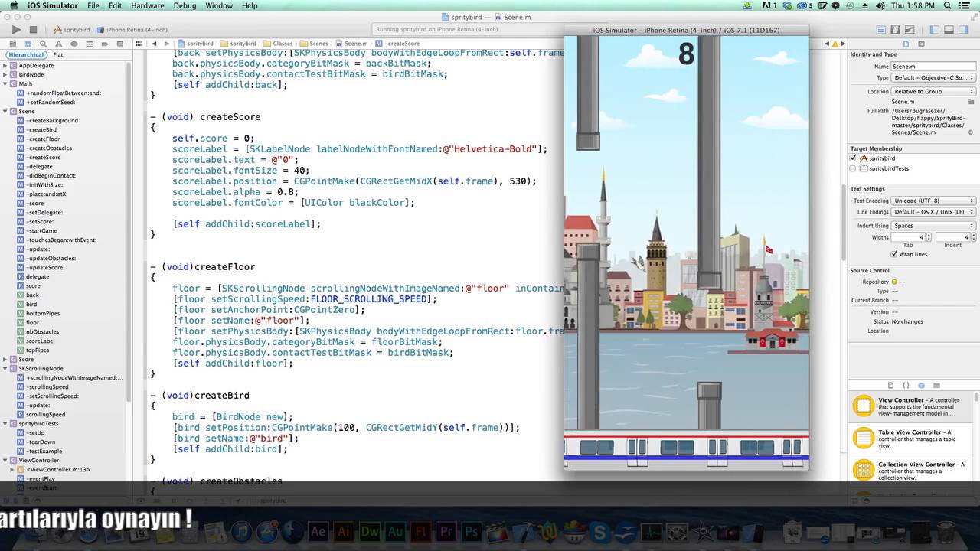Click After Effects icon in Dock

318,532
